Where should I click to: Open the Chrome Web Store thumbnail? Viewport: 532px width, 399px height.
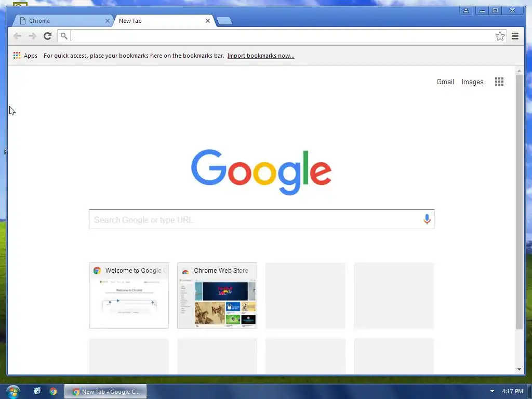coord(217,296)
